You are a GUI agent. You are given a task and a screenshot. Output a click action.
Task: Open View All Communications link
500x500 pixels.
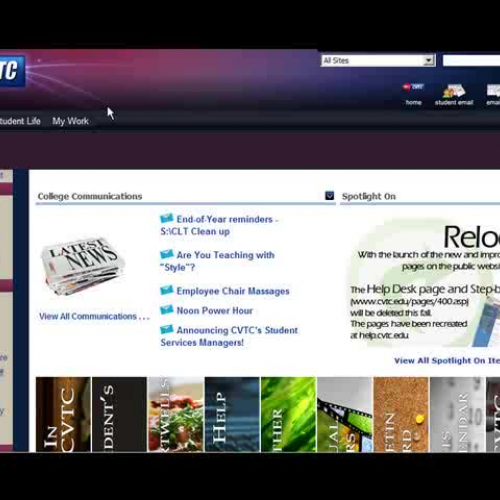pos(94,316)
